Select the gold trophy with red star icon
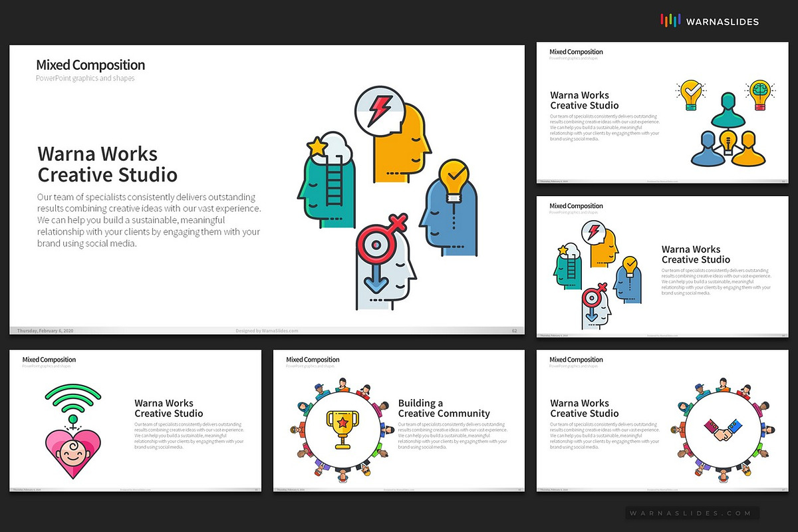The height and width of the screenshot is (532, 798). 342,430
